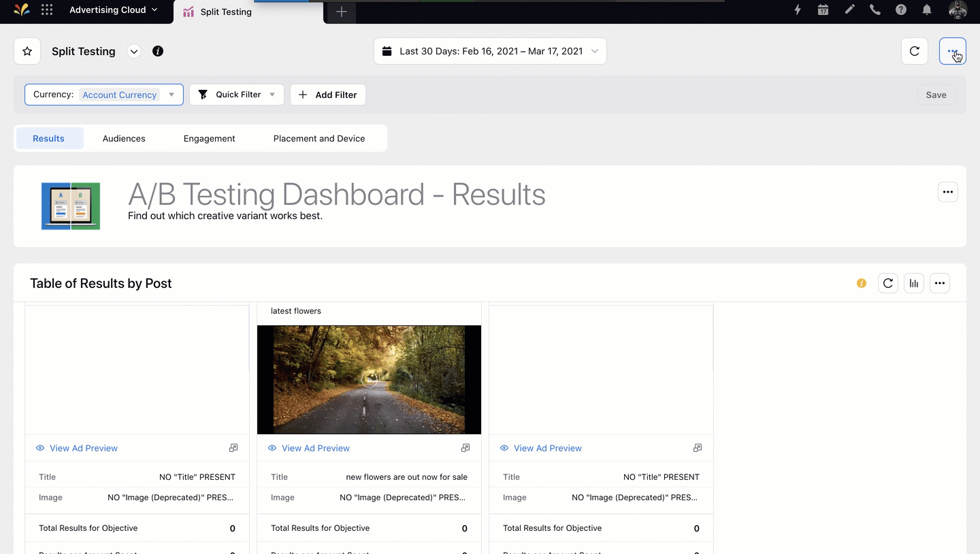The width and height of the screenshot is (980, 554).
Task: Click 'Find out which creative variant works best.'
Action: (225, 216)
